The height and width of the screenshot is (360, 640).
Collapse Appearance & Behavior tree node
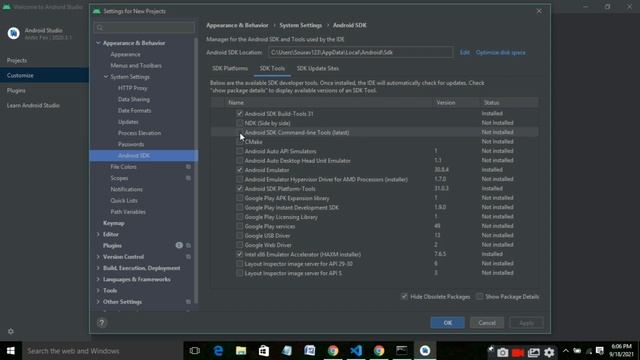(x=98, y=43)
